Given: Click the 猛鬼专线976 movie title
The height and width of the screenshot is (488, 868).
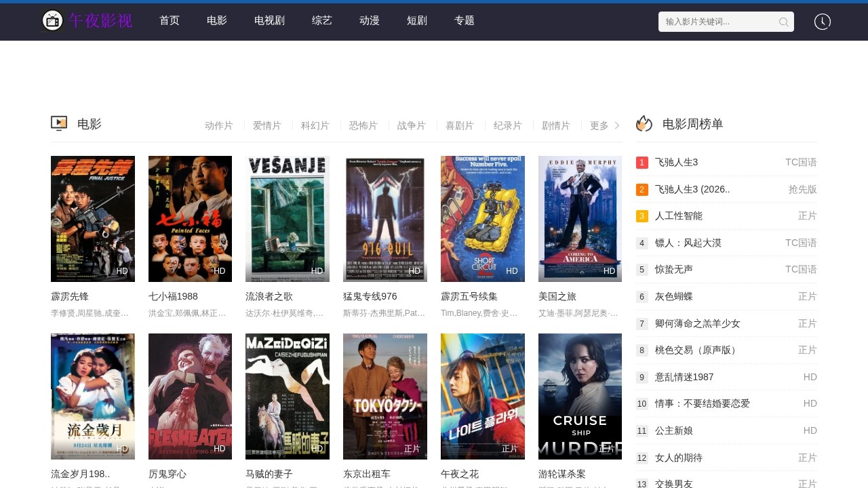Looking at the screenshot, I should click(370, 296).
